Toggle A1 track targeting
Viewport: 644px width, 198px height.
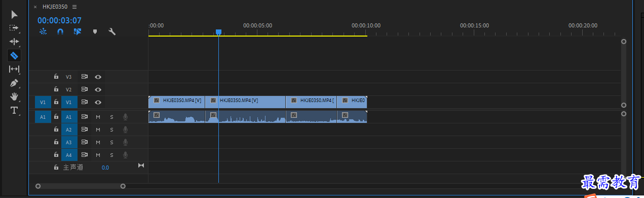pyautogui.click(x=69, y=117)
